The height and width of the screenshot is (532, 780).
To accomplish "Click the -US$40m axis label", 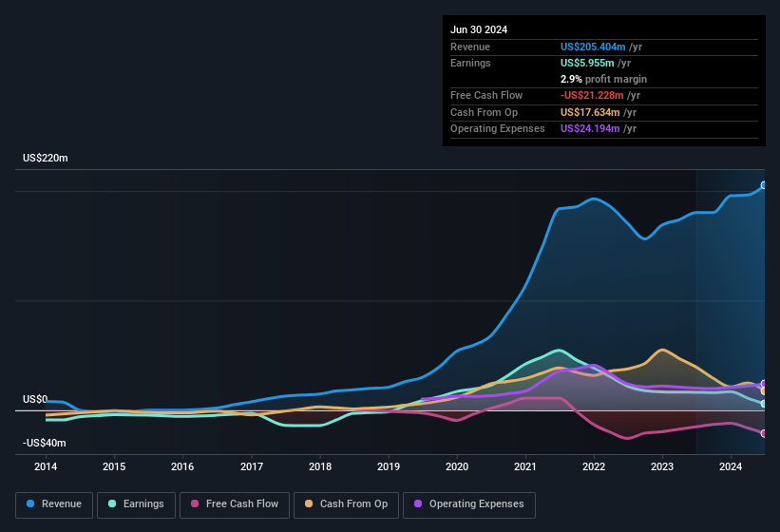I will tap(45, 443).
